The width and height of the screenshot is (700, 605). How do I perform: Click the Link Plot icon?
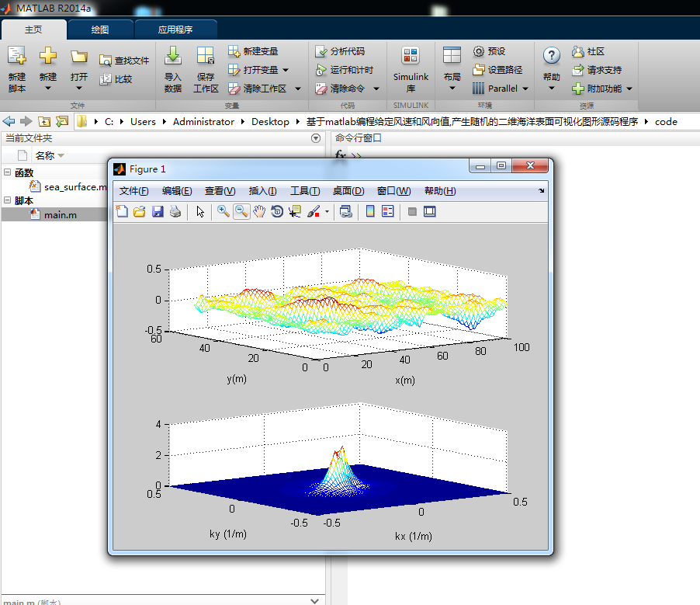[x=346, y=211]
